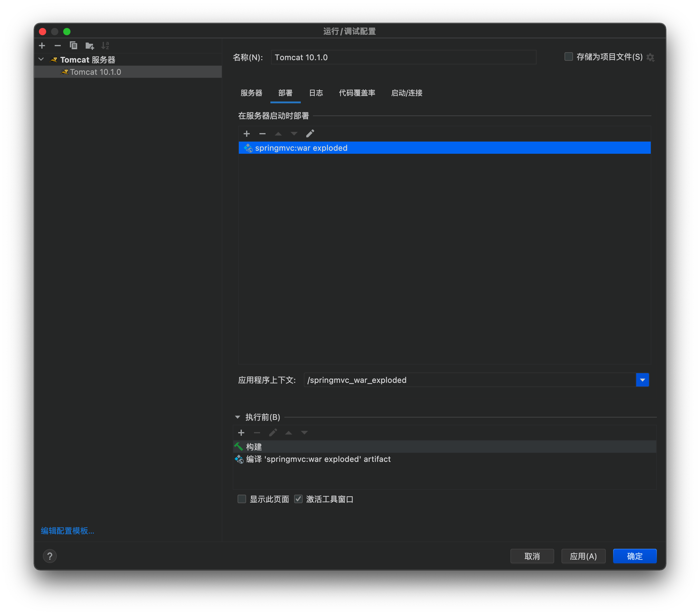Add a before-launch task
Screen dimensions: 700x615
tap(241, 433)
